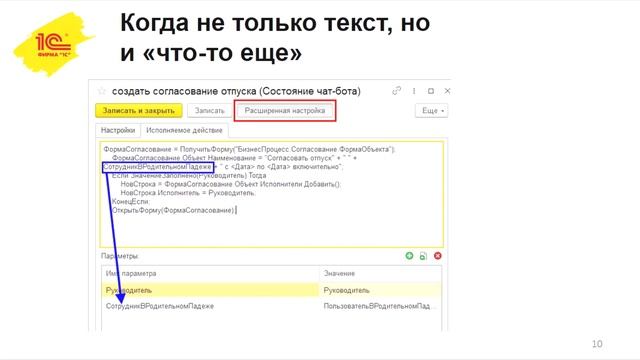Viewport: 640px width, 360px height.
Task: Close the chat-bot state window
Action: click(x=447, y=91)
